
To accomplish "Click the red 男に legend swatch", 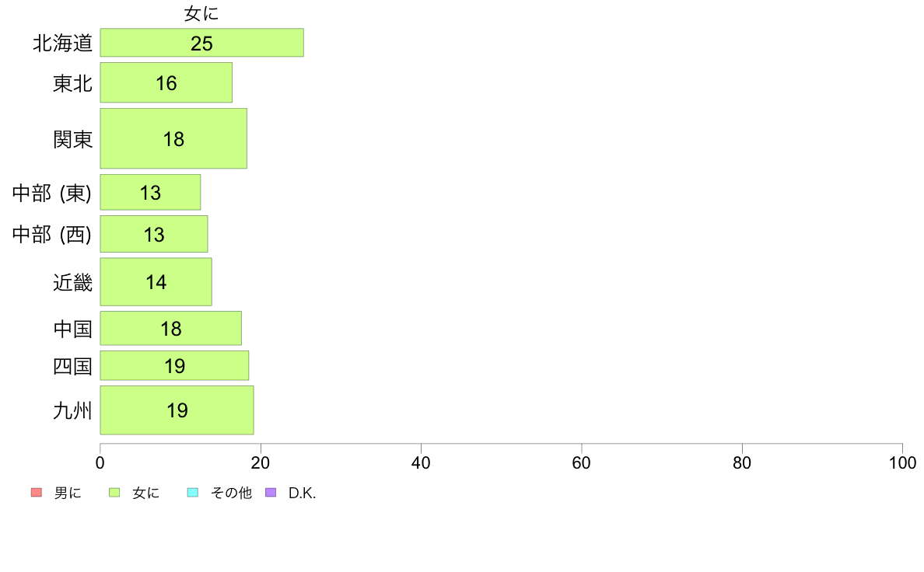I will [37, 493].
